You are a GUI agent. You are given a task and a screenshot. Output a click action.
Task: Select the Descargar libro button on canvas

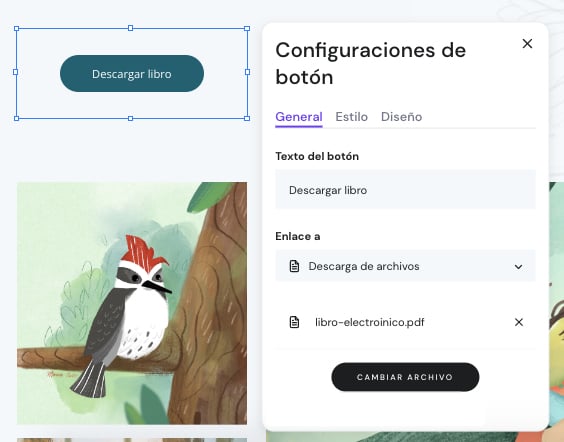[132, 74]
